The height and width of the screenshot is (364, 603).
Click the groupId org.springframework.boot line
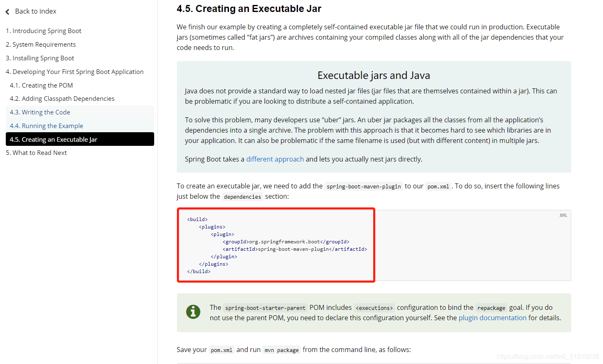click(286, 242)
